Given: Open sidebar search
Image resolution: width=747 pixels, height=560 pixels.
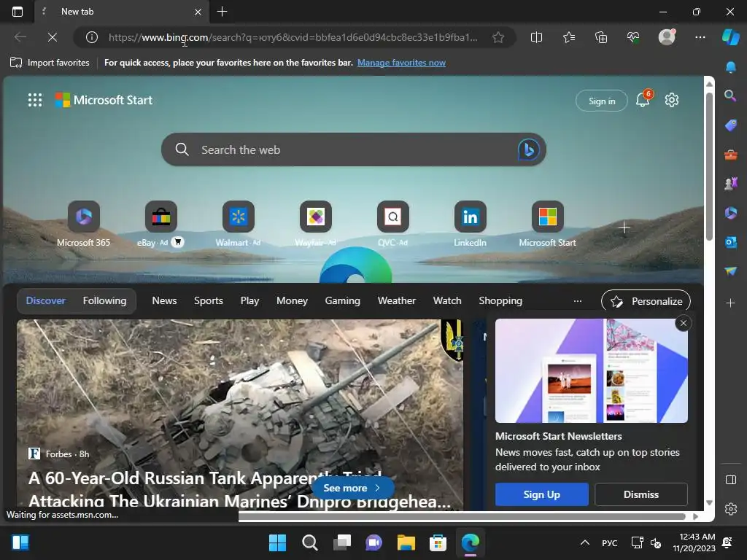Looking at the screenshot, I should [730, 96].
